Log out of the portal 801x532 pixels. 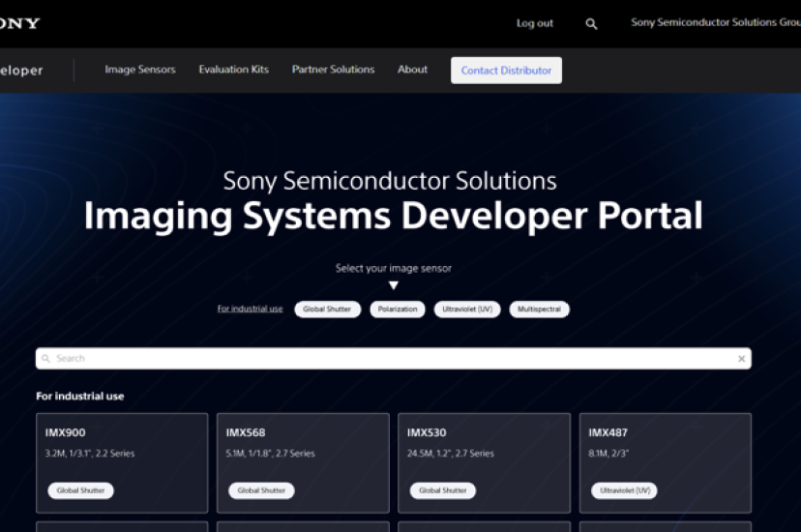[x=534, y=23]
